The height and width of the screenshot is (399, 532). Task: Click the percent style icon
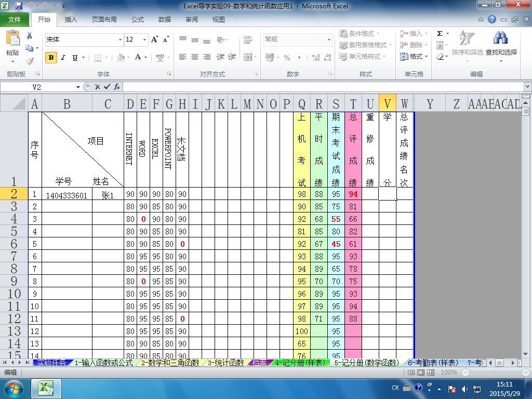click(x=287, y=57)
